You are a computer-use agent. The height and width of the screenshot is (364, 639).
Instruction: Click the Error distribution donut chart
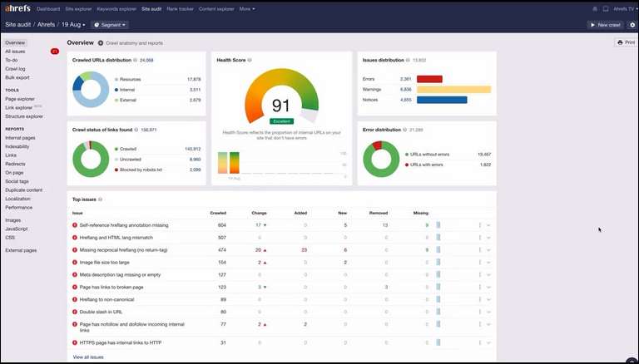click(381, 159)
